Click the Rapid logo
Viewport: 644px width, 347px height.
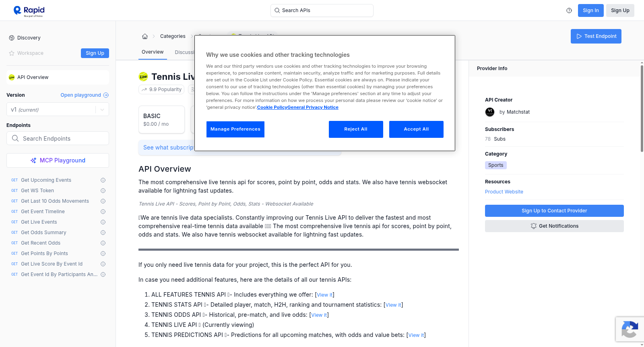(x=29, y=11)
